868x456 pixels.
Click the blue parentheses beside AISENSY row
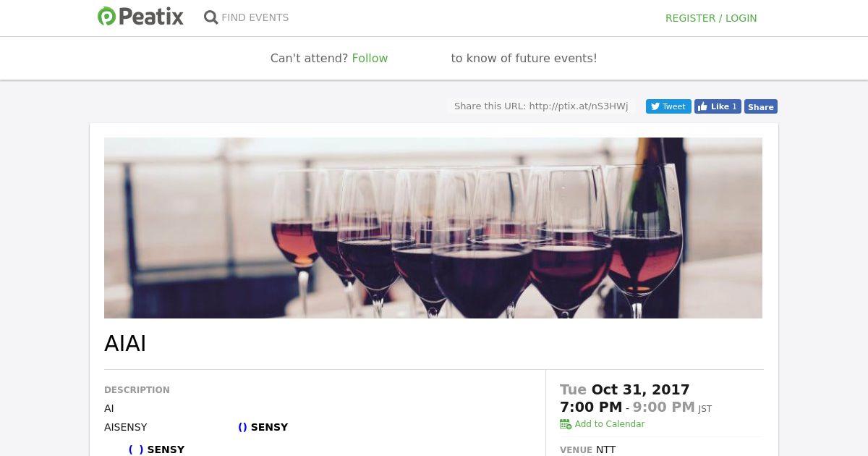242,427
